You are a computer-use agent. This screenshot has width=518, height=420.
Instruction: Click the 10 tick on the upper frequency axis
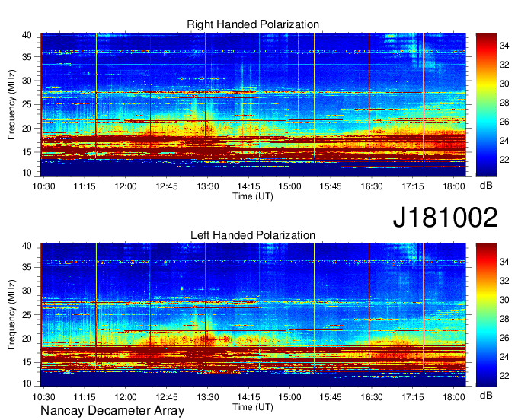click(27, 173)
